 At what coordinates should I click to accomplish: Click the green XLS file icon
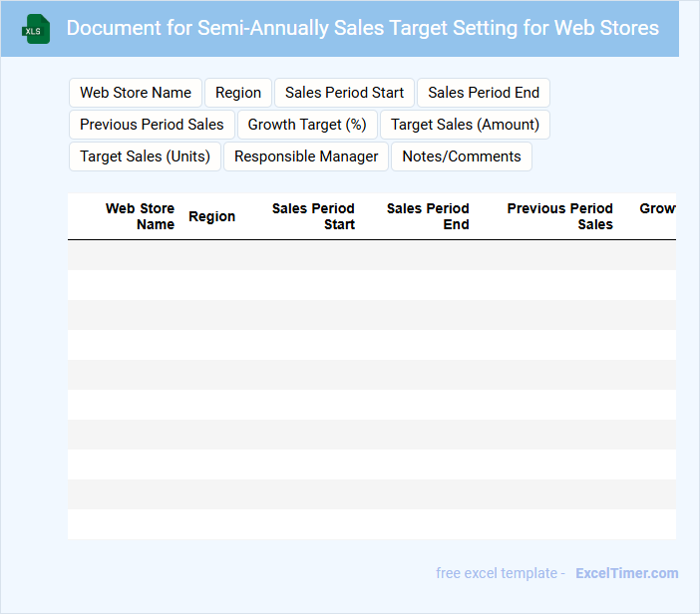(x=37, y=29)
